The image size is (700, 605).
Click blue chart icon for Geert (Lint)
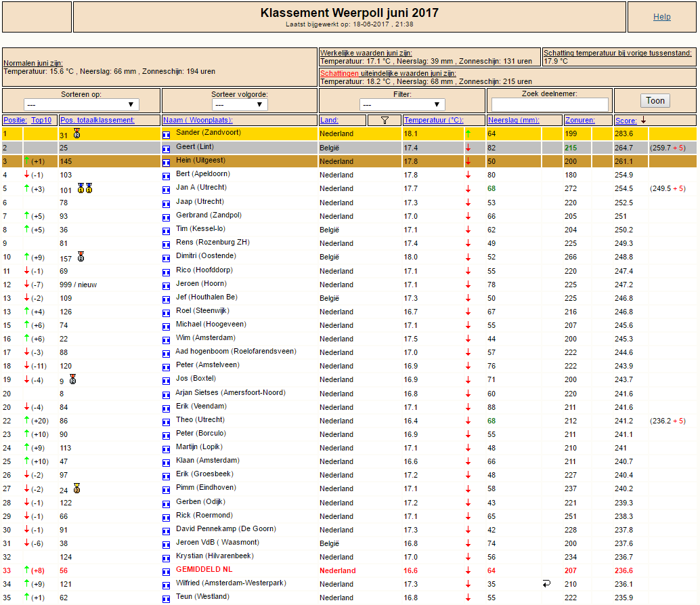pos(166,149)
